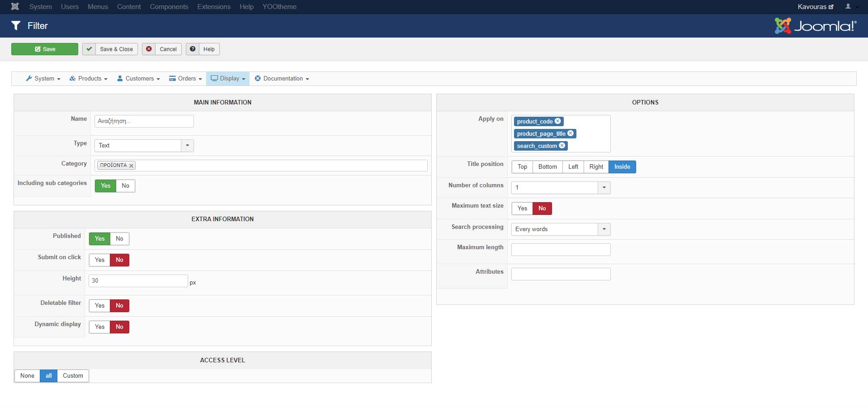Set Including sub categories to Yes

(105, 186)
